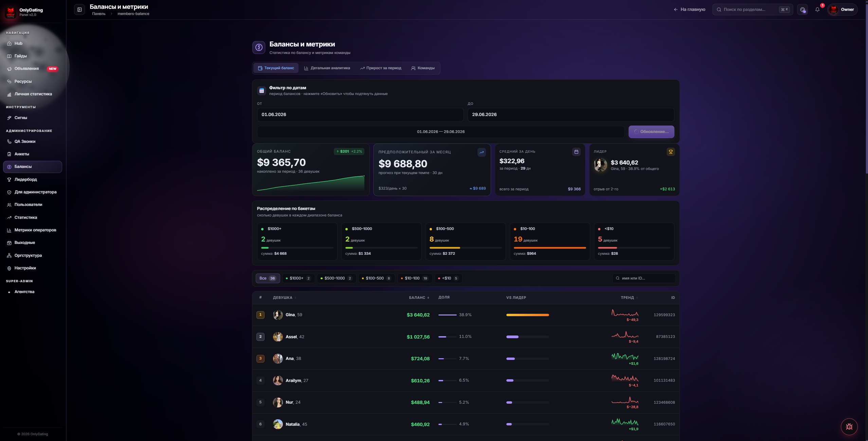Viewport: 868px width, 441px height.
Task: Go back via На главную link
Action: pyautogui.click(x=689, y=9)
